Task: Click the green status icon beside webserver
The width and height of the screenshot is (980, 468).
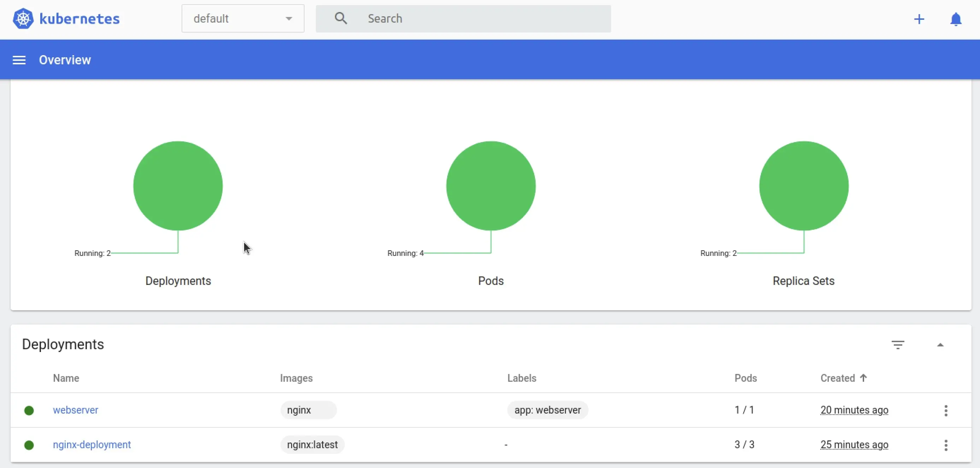Action: click(29, 410)
